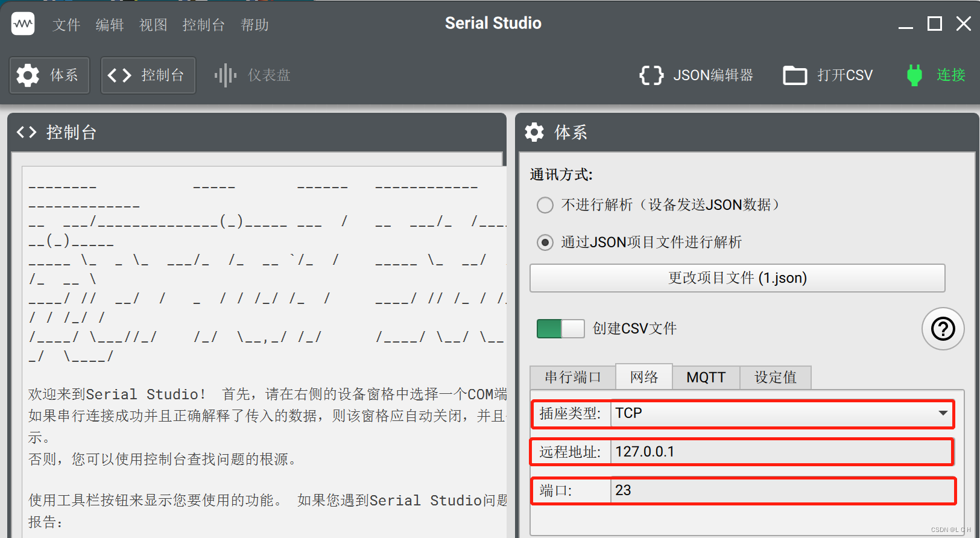Click 更改项目文件 (1.json) button

coord(737,278)
